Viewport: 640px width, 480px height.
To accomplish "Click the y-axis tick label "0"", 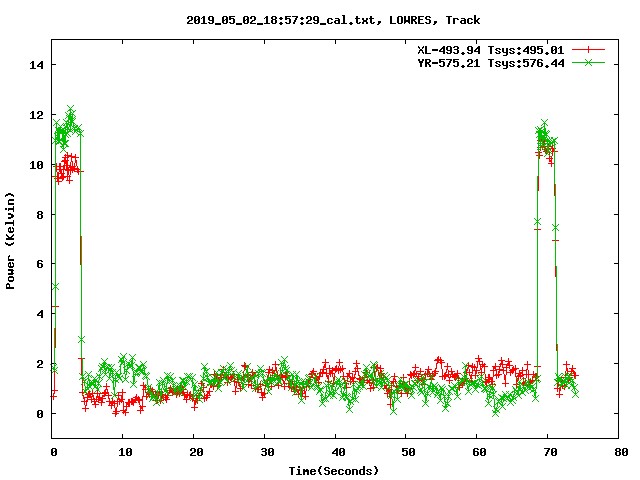I will (40, 414).
